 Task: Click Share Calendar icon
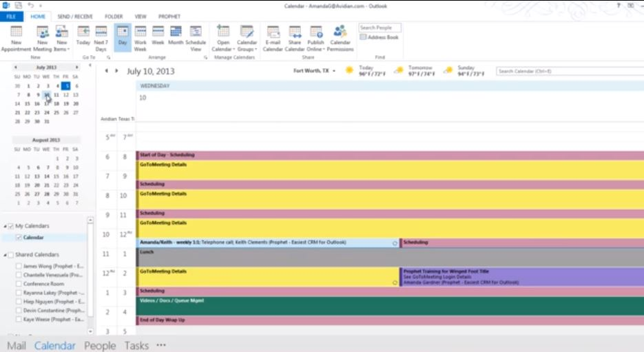pyautogui.click(x=295, y=38)
